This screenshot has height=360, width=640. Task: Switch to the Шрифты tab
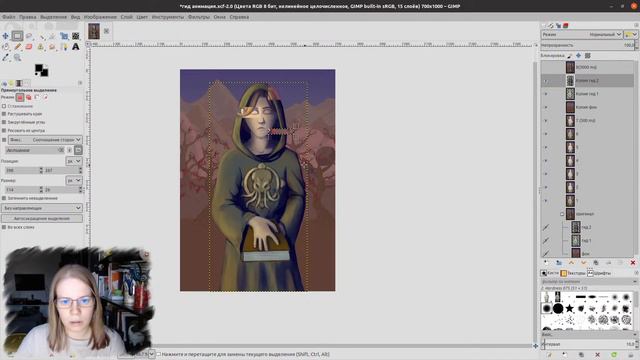[599, 273]
